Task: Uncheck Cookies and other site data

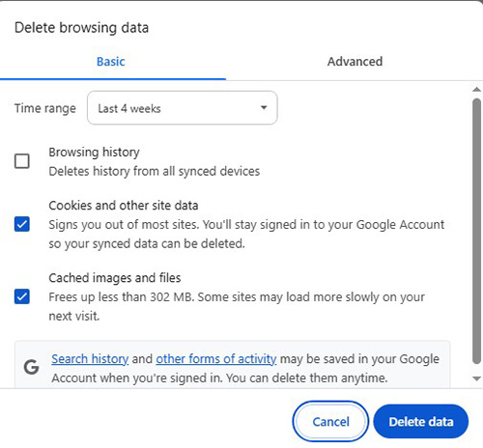Action: coord(22,224)
